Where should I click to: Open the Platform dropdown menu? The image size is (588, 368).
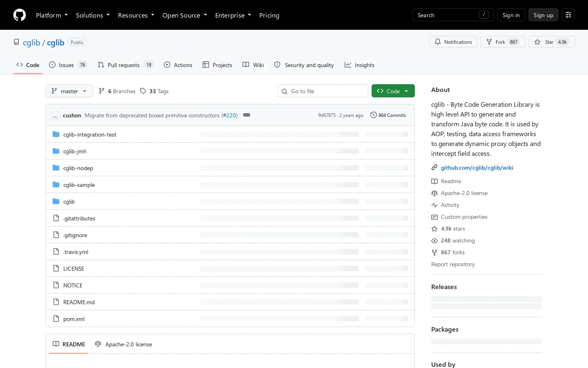pos(52,15)
